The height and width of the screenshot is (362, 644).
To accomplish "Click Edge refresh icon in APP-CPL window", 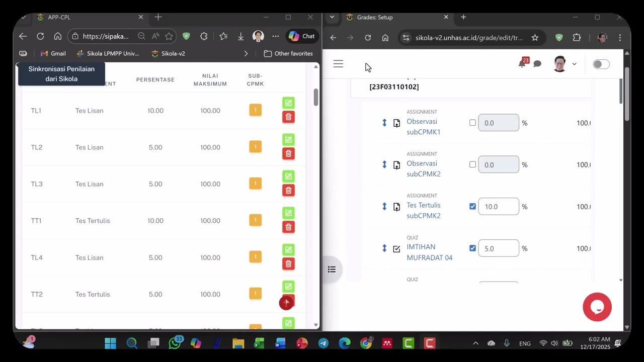I will pos(40,36).
